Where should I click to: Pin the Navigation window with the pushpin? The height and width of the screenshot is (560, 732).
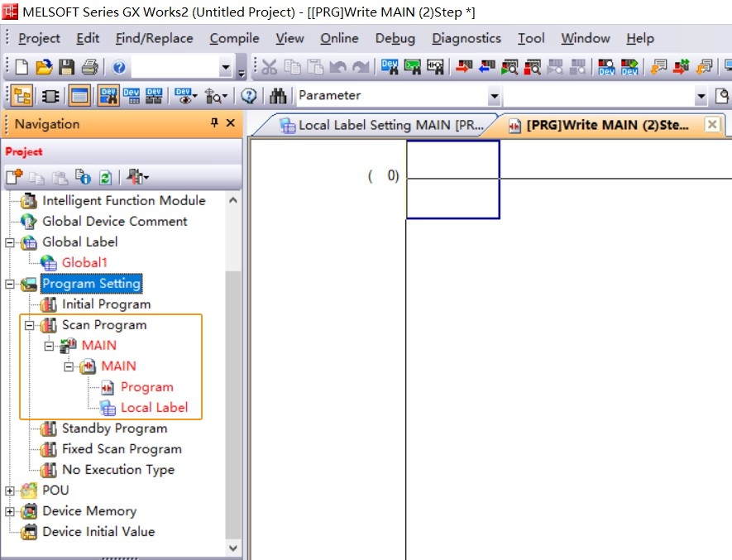pos(214,122)
